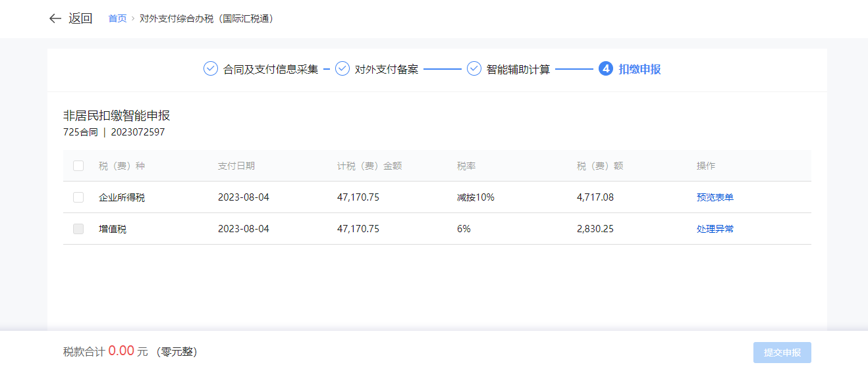The height and width of the screenshot is (369, 868).
Task: Go to the 合同及支付信息采集 step label
Action: point(271,69)
